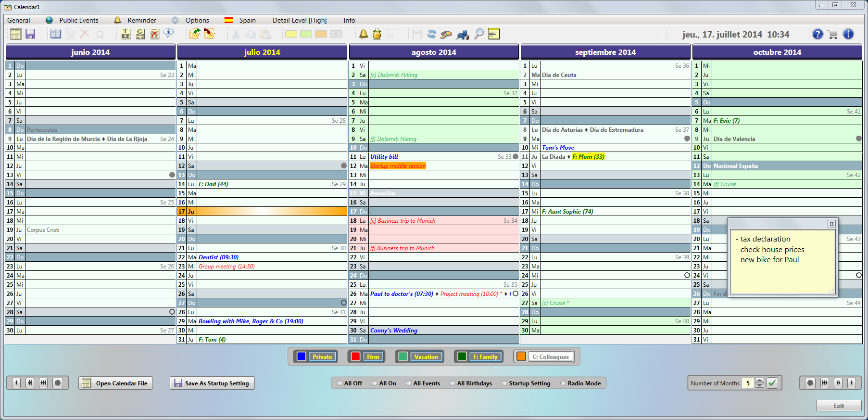This screenshot has height=420, width=868.
Task: Click the light green color swatch in toolbar
Action: [306, 34]
